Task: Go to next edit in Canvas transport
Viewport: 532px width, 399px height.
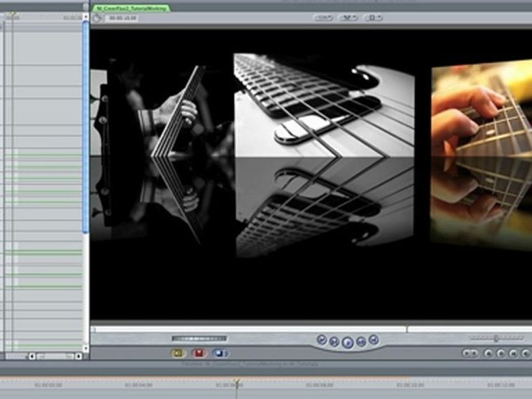Action: click(374, 339)
